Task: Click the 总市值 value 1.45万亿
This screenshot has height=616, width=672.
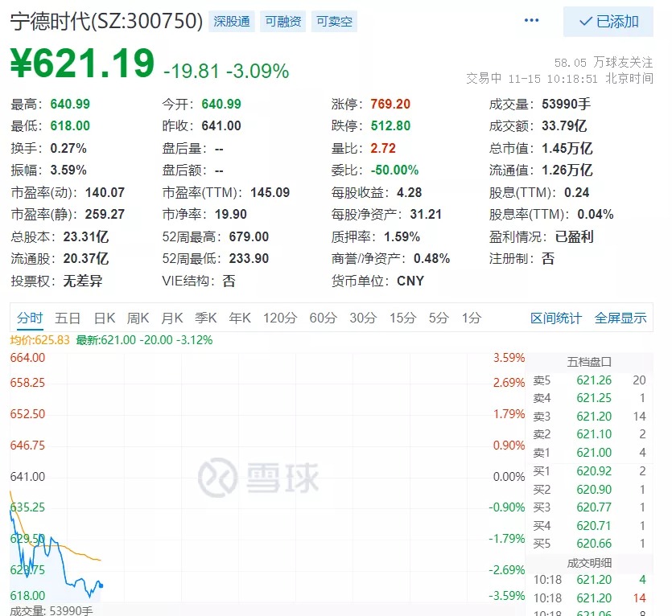Action: click(x=567, y=148)
